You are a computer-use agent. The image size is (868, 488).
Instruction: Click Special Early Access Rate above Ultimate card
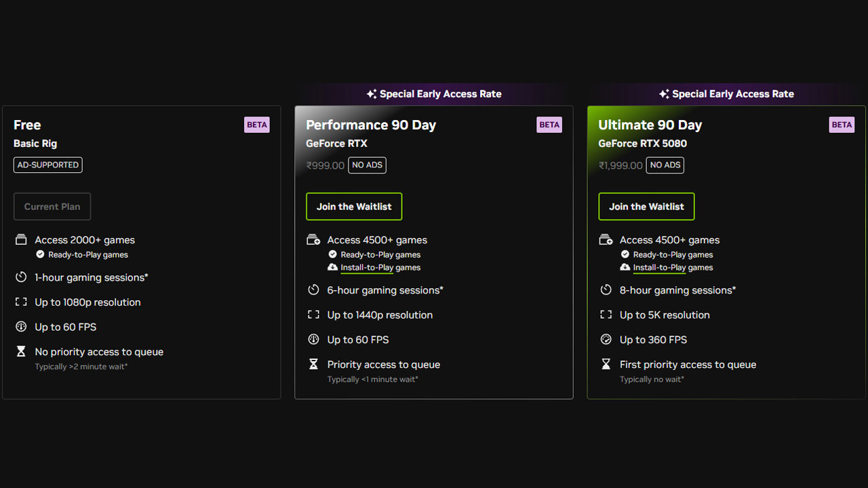pos(733,94)
